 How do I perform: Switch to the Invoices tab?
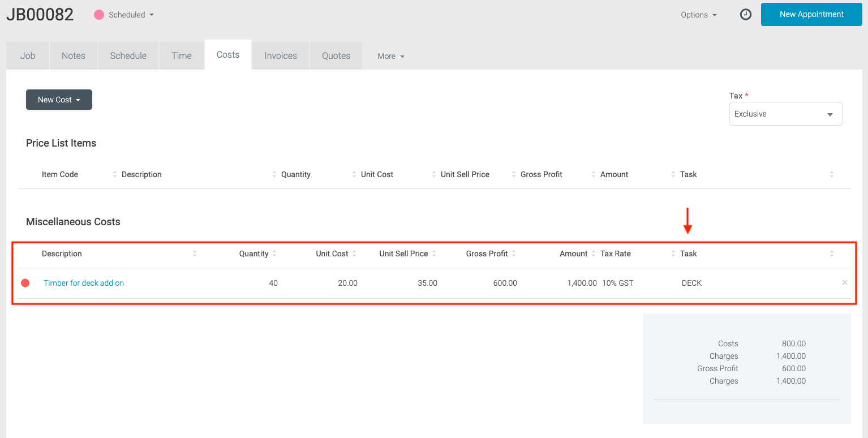[x=281, y=55]
